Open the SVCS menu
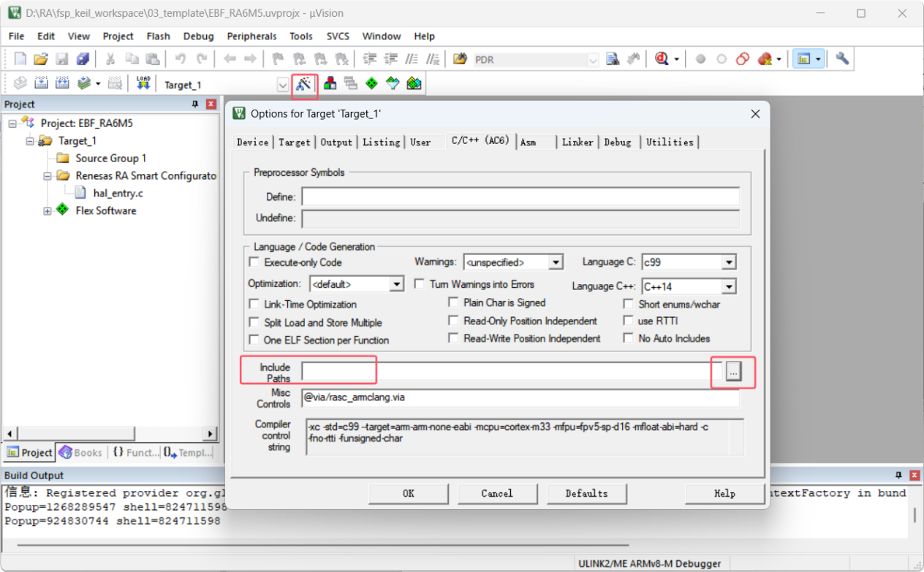924x572 pixels. pos(338,36)
